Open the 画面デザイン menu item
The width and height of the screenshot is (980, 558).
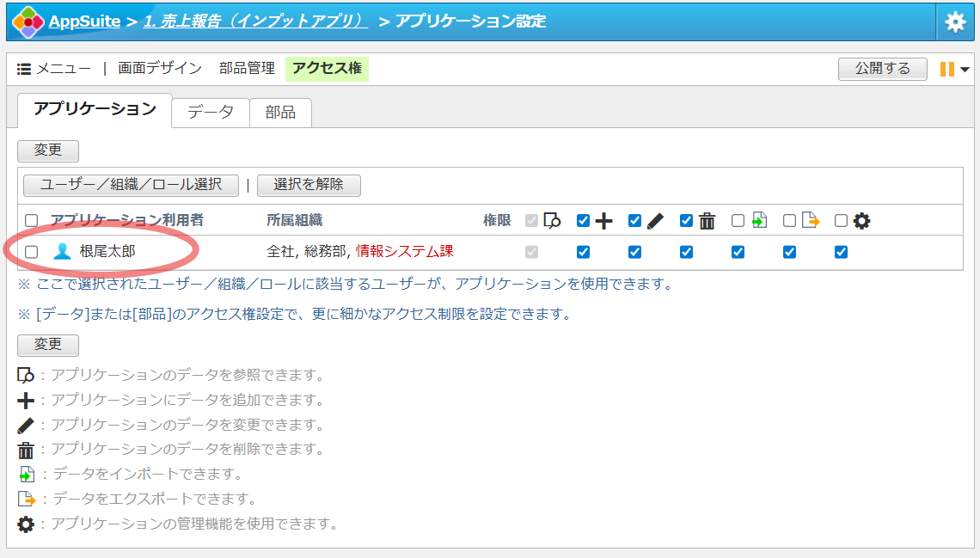coord(160,68)
